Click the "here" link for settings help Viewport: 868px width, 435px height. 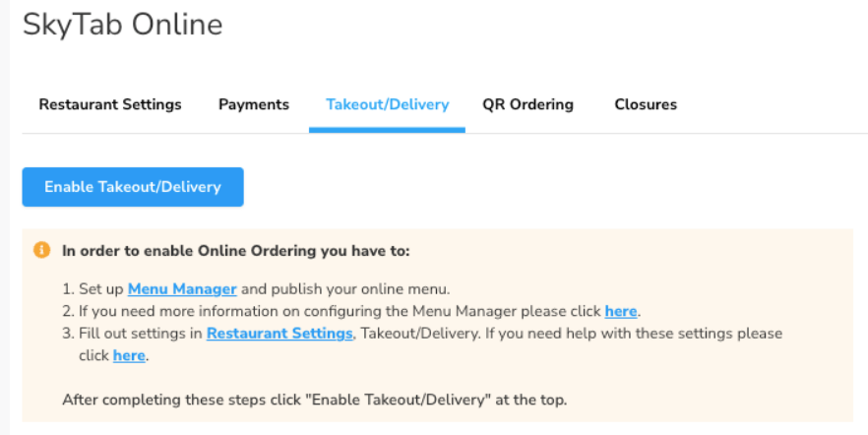coord(129,355)
